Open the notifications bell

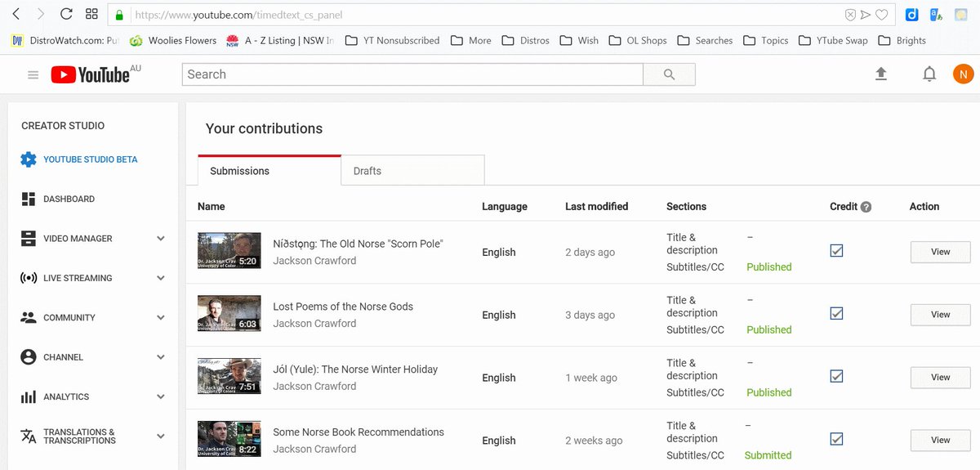(x=929, y=74)
